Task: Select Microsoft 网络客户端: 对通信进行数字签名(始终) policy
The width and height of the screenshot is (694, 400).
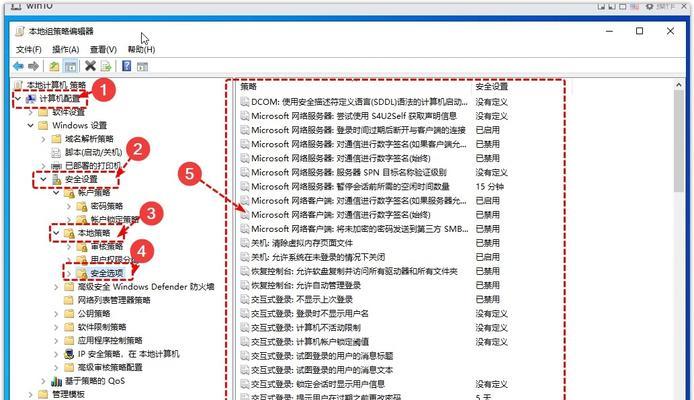Action: (x=341, y=215)
